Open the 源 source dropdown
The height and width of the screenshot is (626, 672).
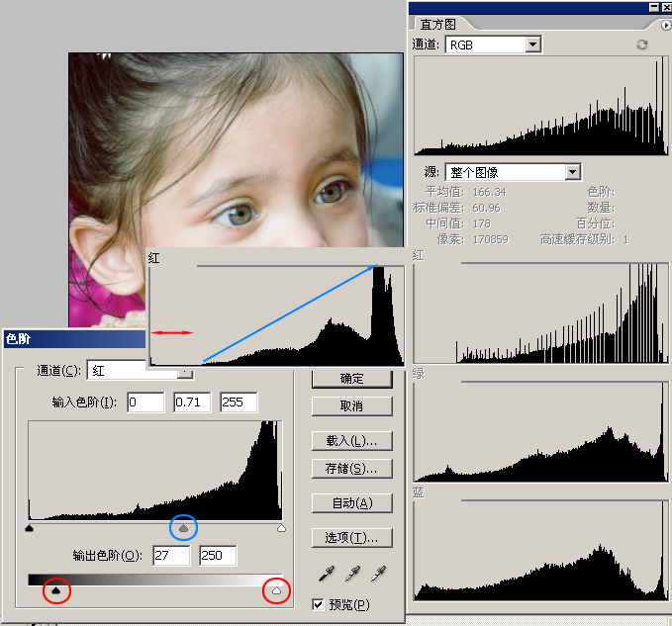coord(571,172)
